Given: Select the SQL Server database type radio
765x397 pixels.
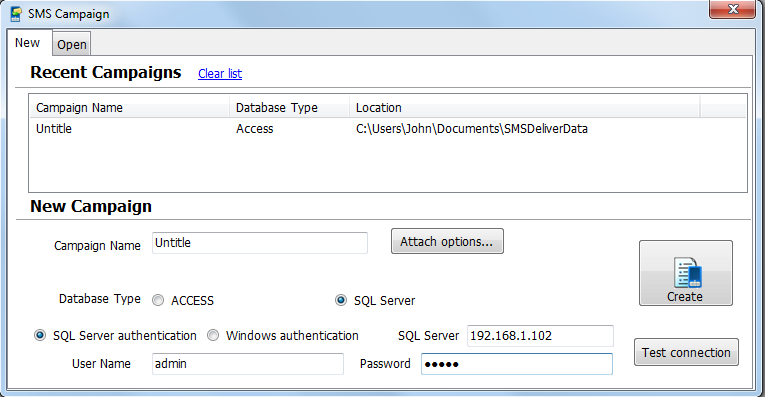Looking at the screenshot, I should (x=341, y=300).
